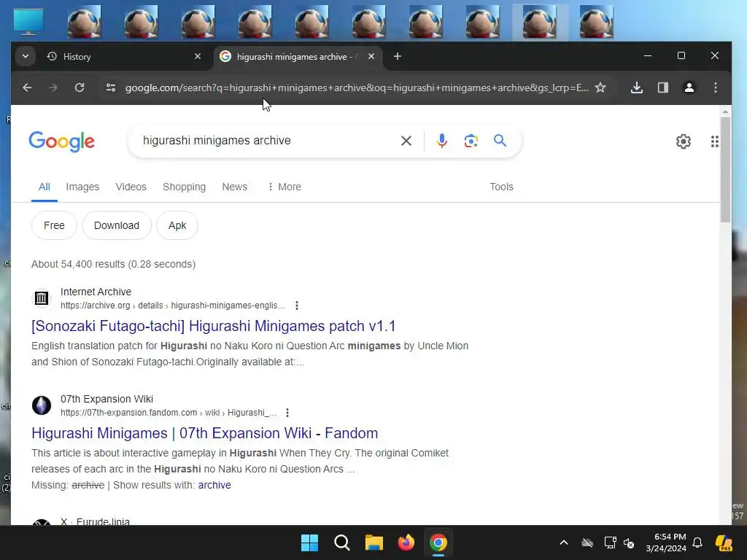This screenshot has width=747, height=560.
Task: Bookmark this page with the star icon
Action: coord(600,87)
